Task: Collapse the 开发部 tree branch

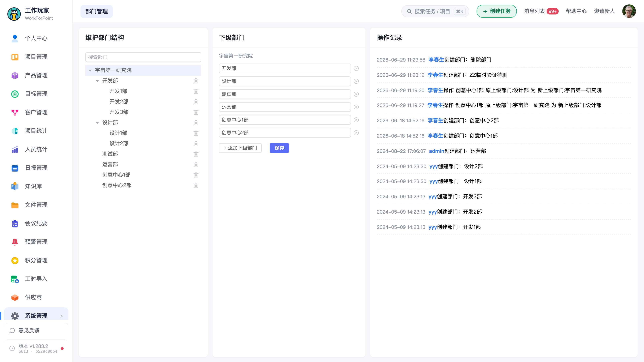Action: coord(97,81)
